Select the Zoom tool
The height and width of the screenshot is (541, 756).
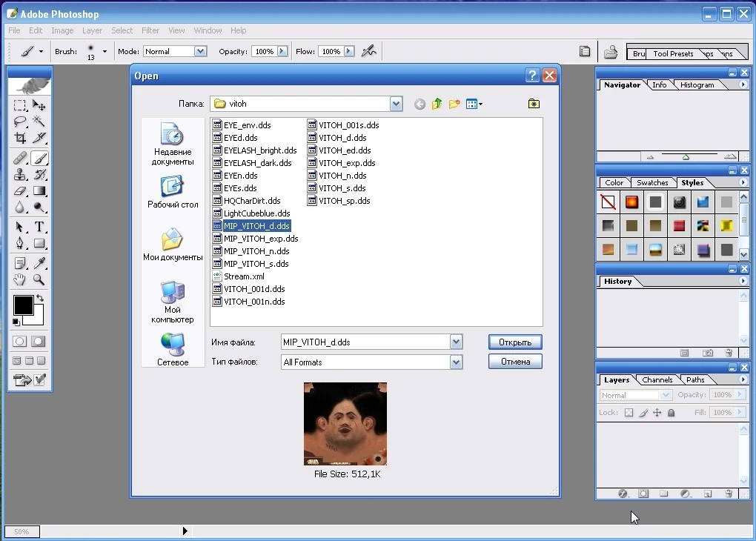point(40,279)
